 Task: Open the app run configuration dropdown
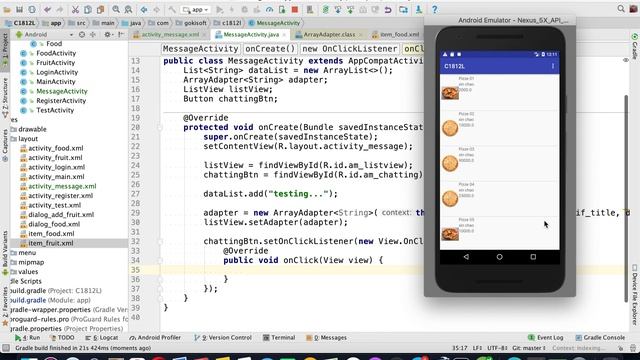[196, 9]
